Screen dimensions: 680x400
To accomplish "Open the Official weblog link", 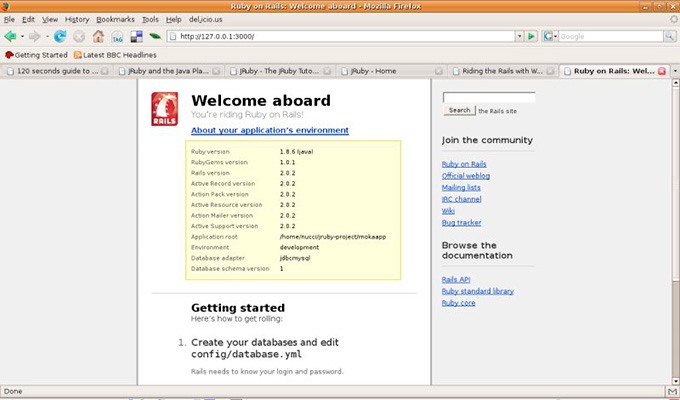I will (x=465, y=176).
